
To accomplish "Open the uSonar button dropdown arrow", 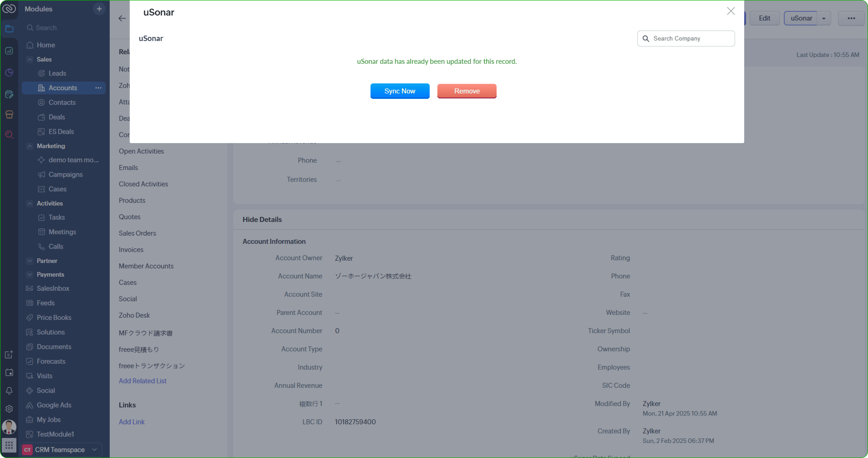I will (x=824, y=18).
